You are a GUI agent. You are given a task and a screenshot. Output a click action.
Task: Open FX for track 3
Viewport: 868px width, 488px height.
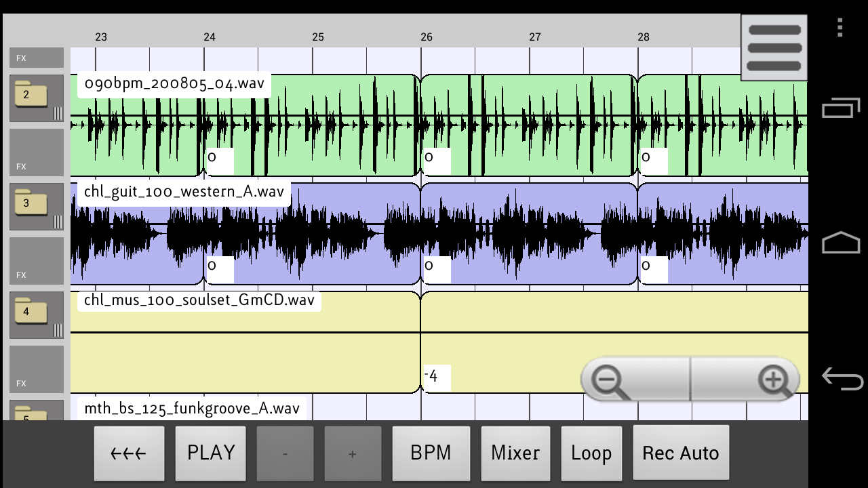[x=37, y=262]
